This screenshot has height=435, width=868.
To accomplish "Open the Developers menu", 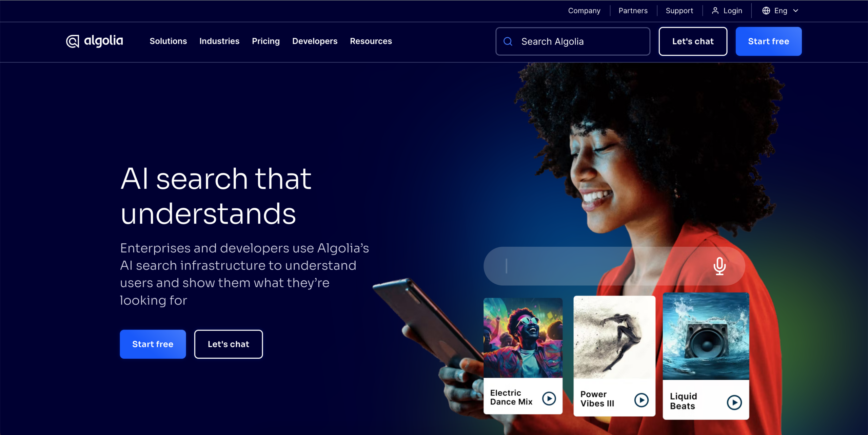I will click(x=315, y=41).
